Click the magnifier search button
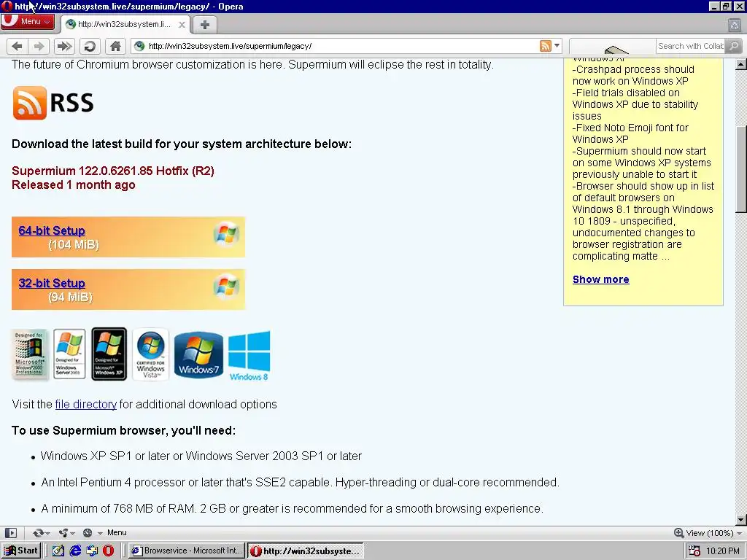This screenshot has height=560, width=747. point(734,46)
